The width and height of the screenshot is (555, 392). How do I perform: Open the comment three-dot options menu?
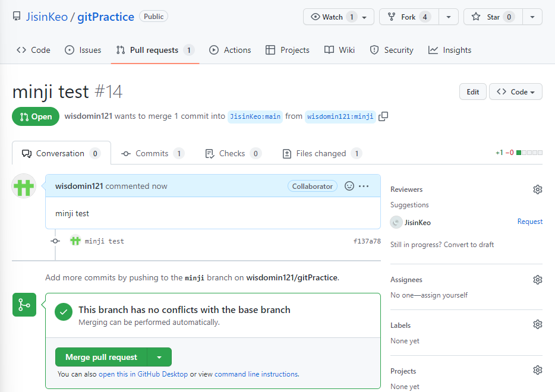click(364, 186)
